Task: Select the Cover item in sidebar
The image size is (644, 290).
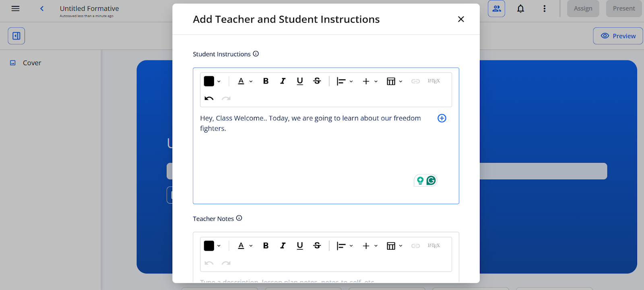Action: [x=32, y=63]
